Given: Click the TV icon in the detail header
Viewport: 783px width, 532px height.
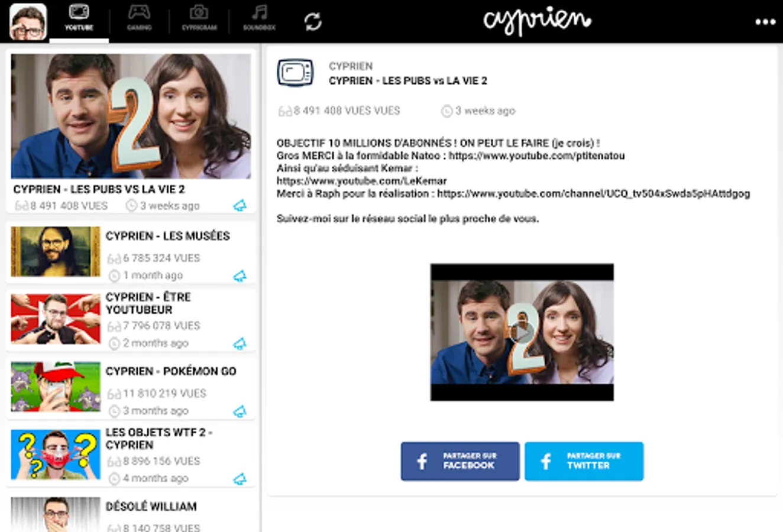Looking at the screenshot, I should coord(295,73).
